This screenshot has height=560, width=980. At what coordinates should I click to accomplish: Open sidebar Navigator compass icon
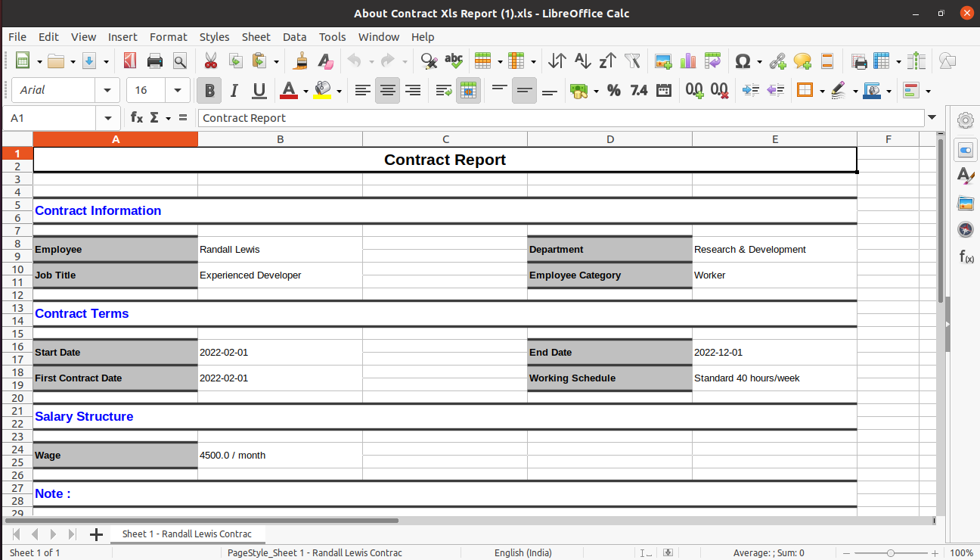tap(966, 229)
